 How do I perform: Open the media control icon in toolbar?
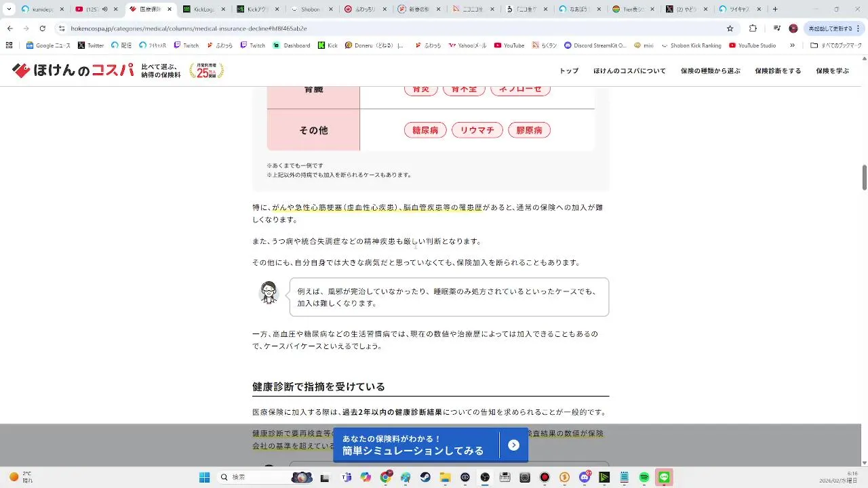(x=776, y=28)
